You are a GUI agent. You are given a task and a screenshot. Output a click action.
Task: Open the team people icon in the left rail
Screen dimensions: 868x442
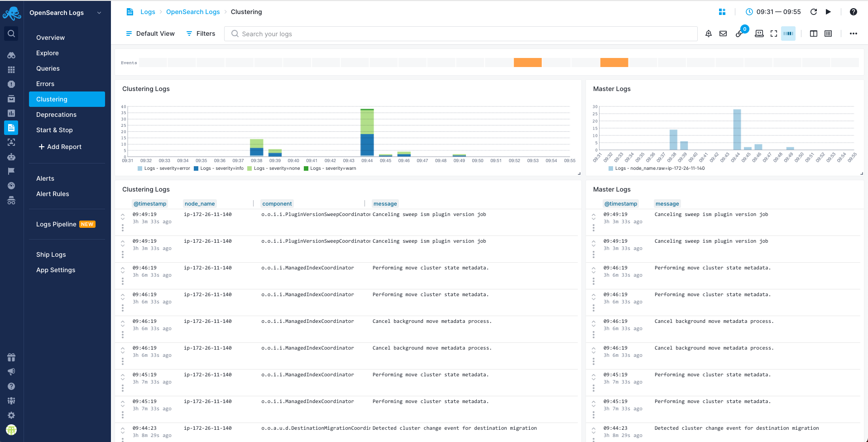[11, 401]
